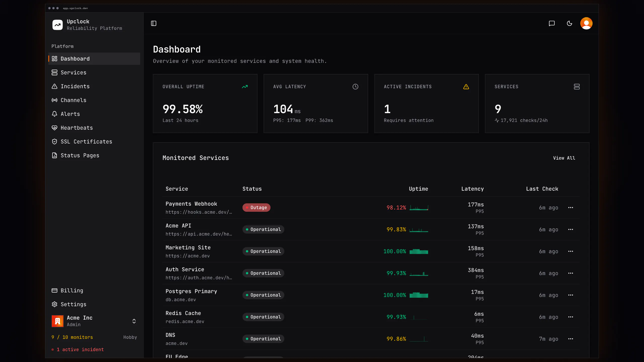
Task: Toggle the sidebar panel icon
Action: tap(153, 23)
